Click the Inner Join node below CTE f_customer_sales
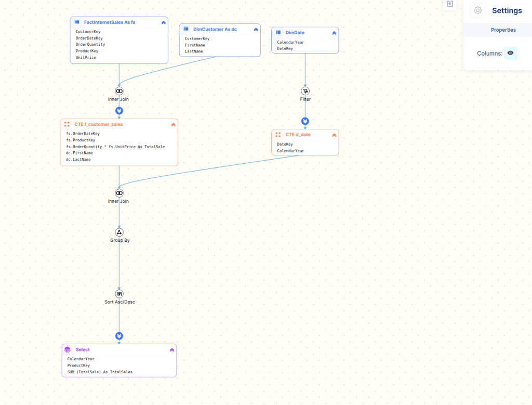The height and width of the screenshot is (405, 532). (119, 193)
